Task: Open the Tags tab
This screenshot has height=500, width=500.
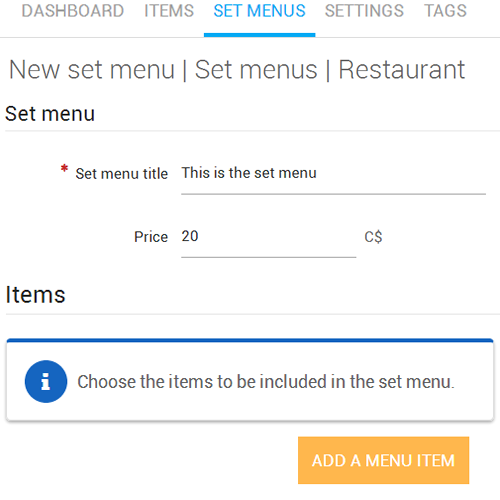Action: coord(445,11)
